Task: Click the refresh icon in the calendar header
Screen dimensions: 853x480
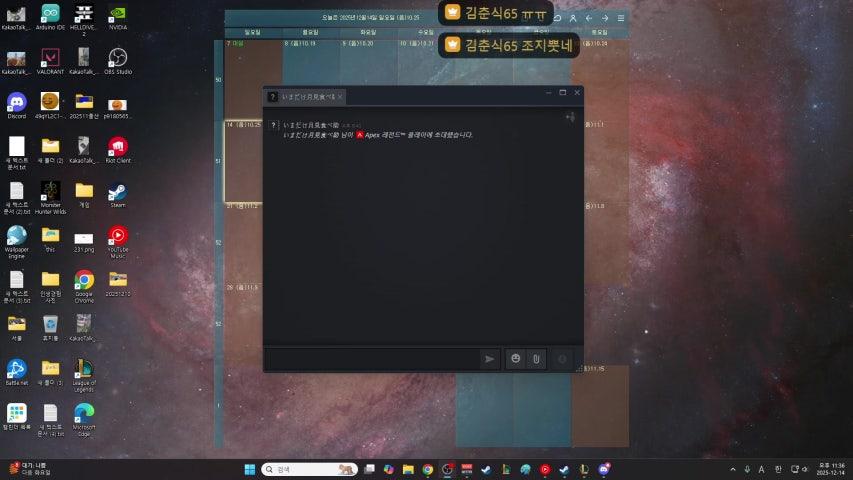Action: [x=558, y=18]
